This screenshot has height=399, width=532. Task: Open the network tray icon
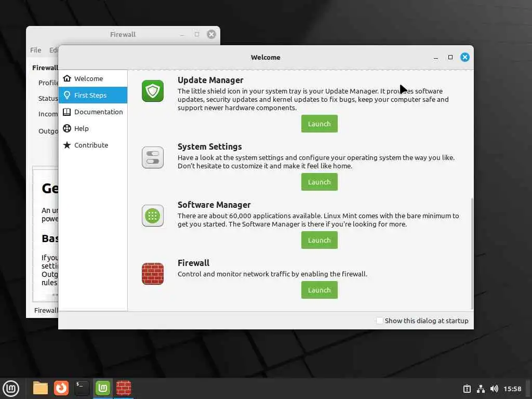click(x=481, y=389)
